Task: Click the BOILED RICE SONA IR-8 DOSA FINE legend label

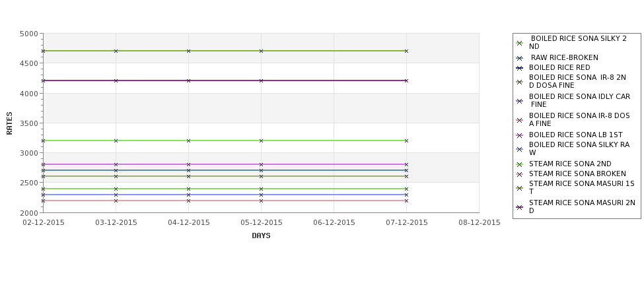Action: [579, 119]
